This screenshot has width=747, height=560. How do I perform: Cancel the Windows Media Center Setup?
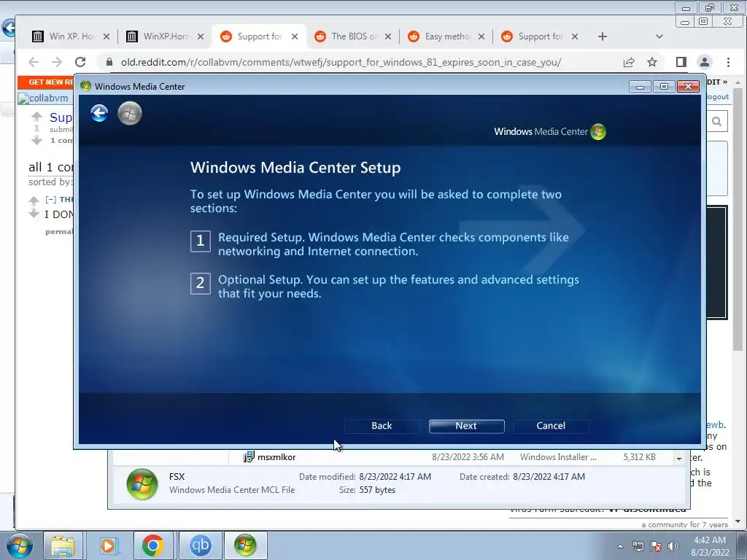tap(551, 426)
